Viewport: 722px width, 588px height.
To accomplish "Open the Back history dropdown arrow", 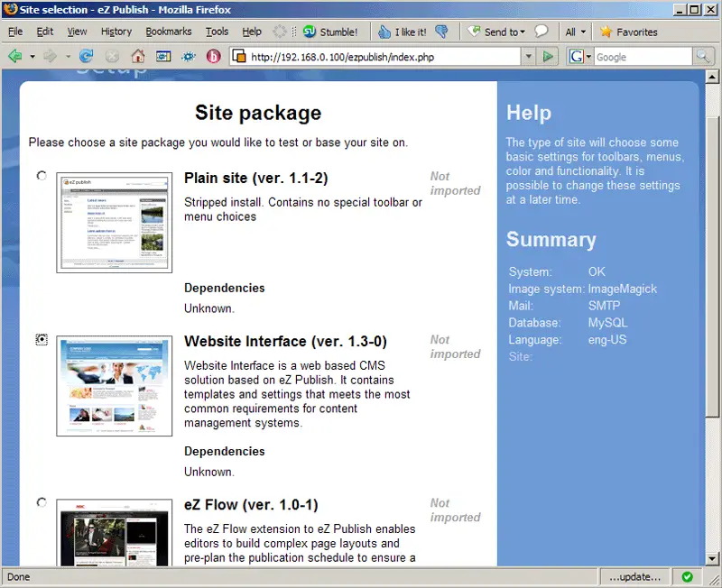I will pyautogui.click(x=32, y=57).
